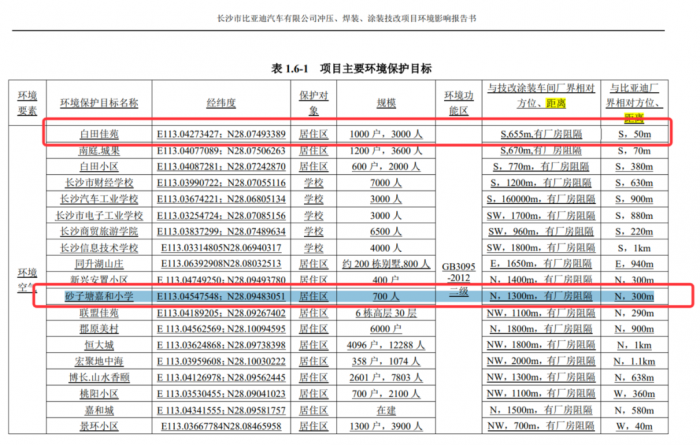
Task: Select the 保护对象 column header
Action: 313,103
